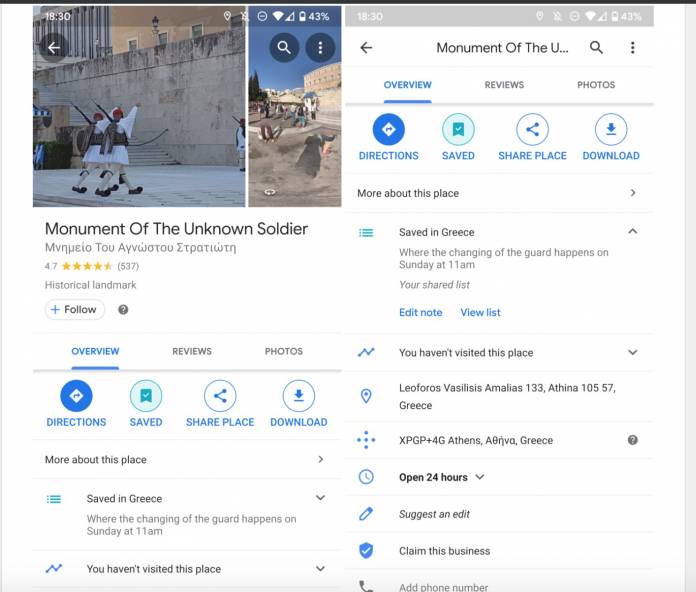Image resolution: width=696 pixels, height=592 pixels.
Task: Expand 'You haven't visited this place' in left screen
Action: pyautogui.click(x=320, y=568)
